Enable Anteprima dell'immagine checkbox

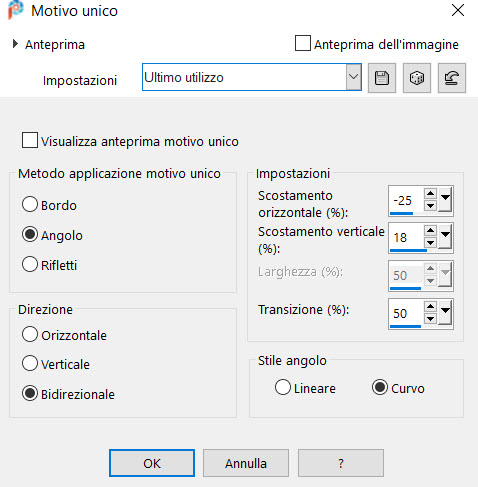[303, 43]
